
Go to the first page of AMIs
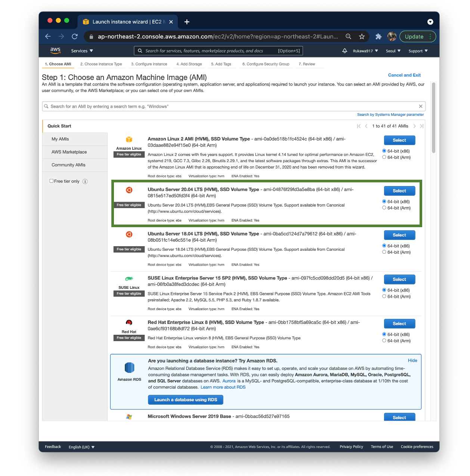pyautogui.click(x=359, y=126)
